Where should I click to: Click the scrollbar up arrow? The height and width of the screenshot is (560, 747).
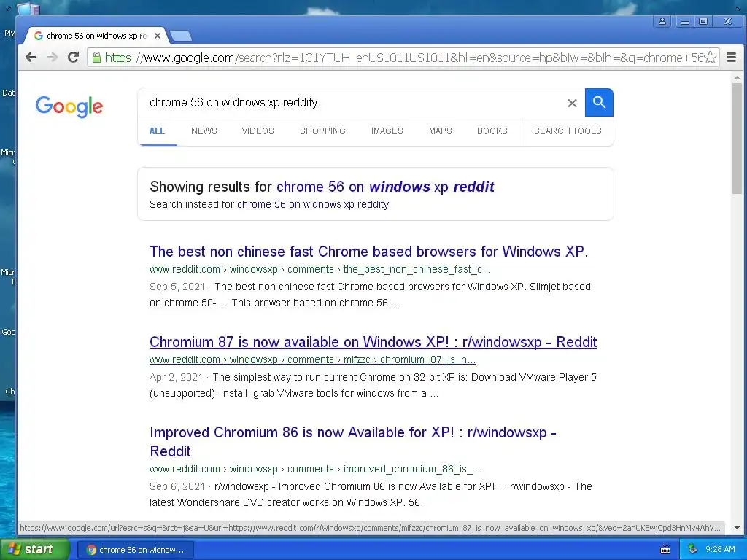737,77
